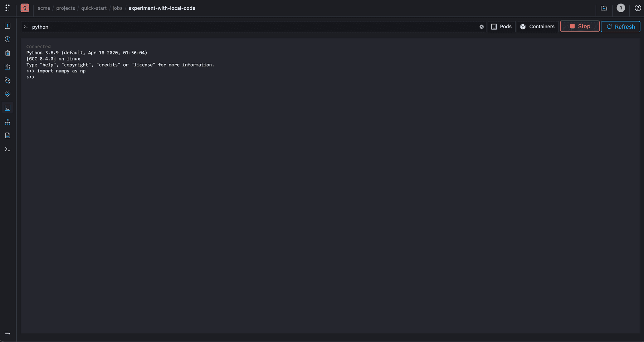Open the job spec clipboard panel
This screenshot has width=644, height=342.
click(7, 53)
